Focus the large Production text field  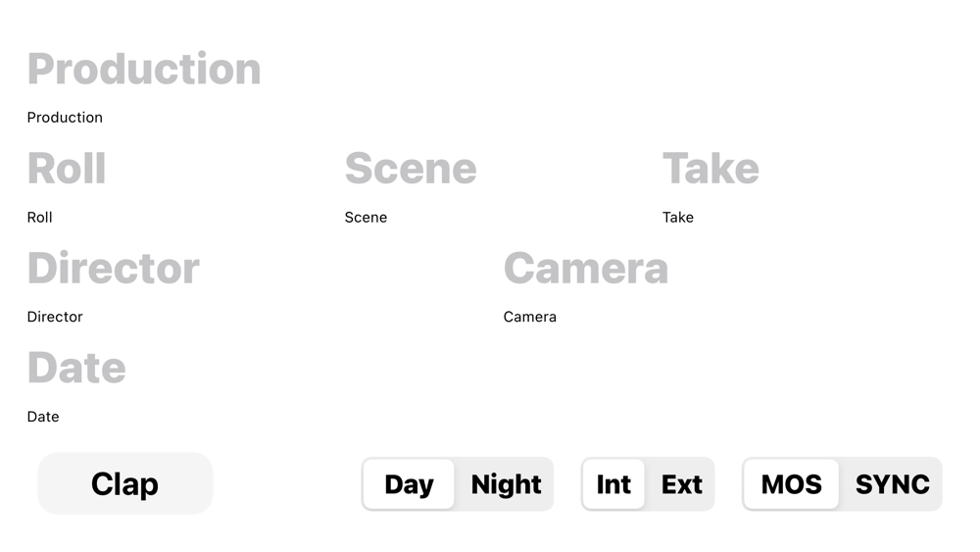(144, 69)
